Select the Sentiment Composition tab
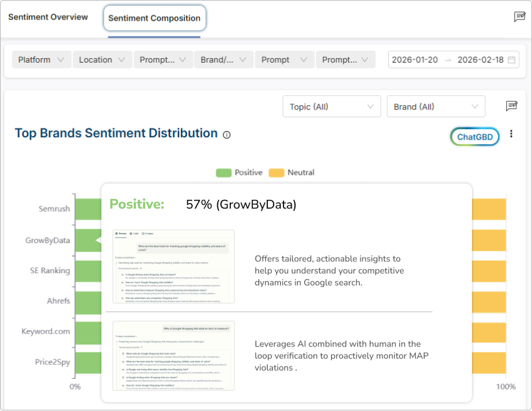The width and height of the screenshot is (532, 411). (x=155, y=18)
